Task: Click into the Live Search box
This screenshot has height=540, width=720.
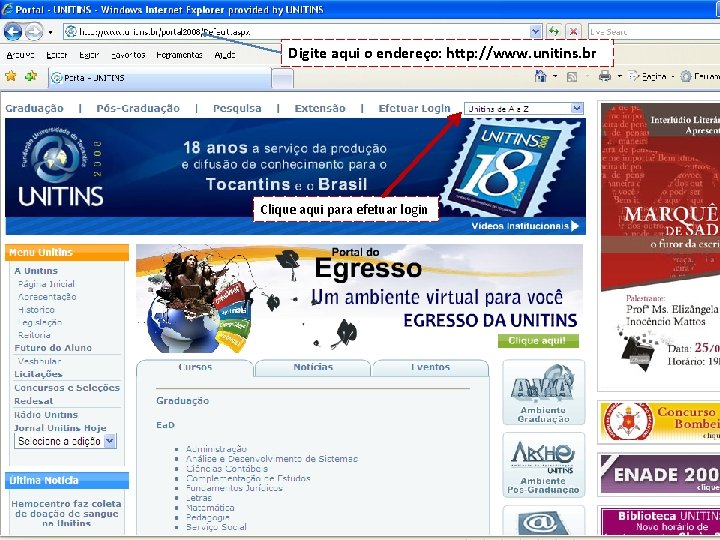Action: tap(653, 32)
